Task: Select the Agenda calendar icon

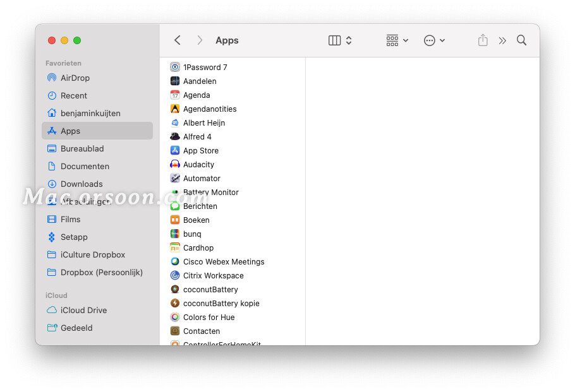Action: point(175,95)
